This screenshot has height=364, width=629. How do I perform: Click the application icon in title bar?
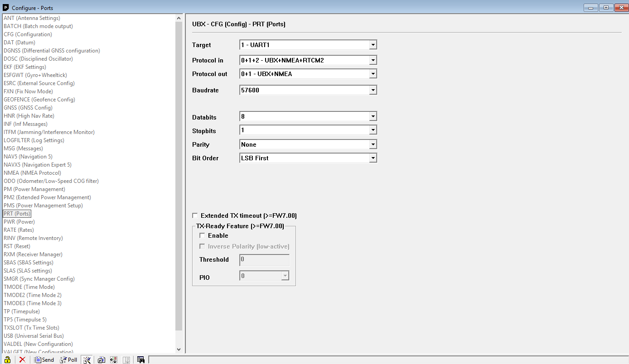6,8
